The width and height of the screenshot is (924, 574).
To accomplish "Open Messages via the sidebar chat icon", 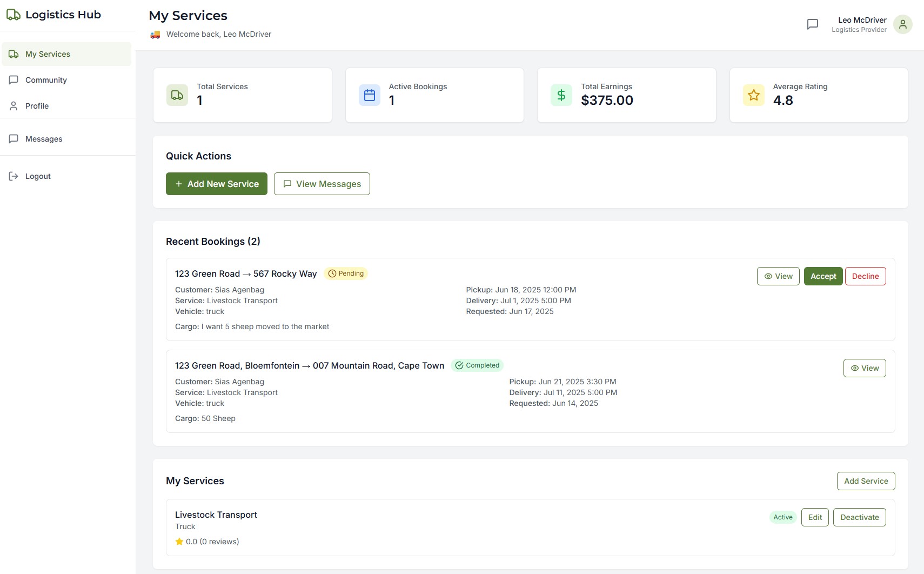I will 14,138.
